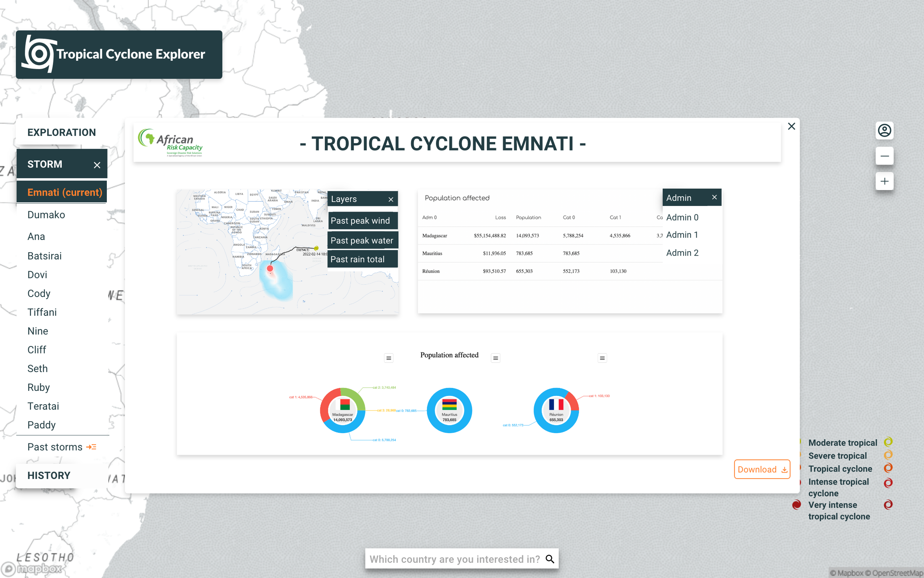The width and height of the screenshot is (924, 578).
Task: Zoom out the map with minus button
Action: [x=884, y=156]
